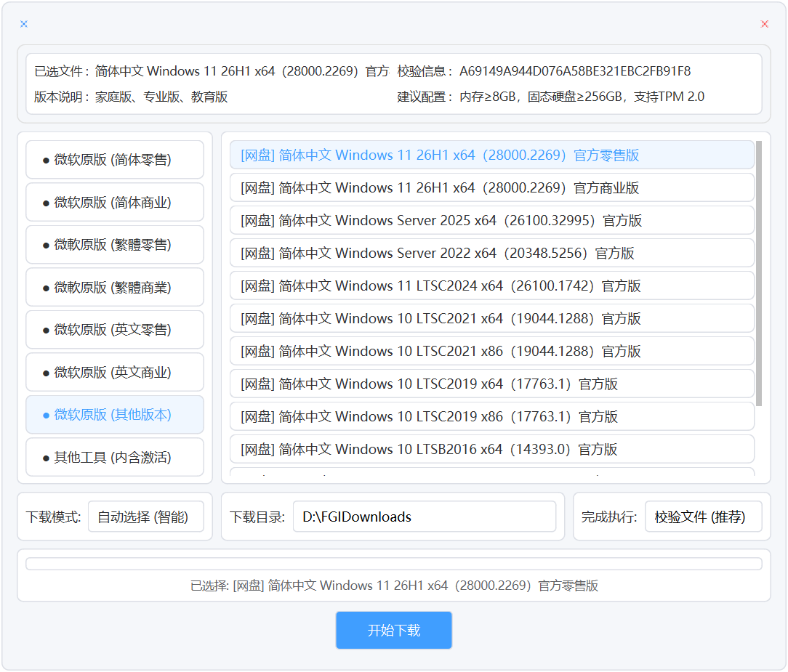
Task: Click the 已选文件 file name text
Action: [x=242, y=71]
